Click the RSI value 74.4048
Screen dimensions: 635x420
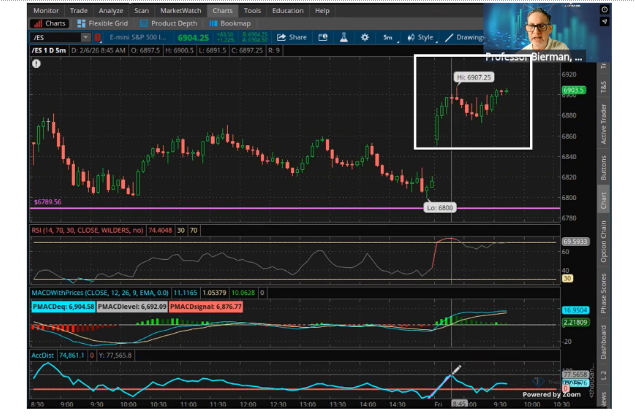(160, 230)
